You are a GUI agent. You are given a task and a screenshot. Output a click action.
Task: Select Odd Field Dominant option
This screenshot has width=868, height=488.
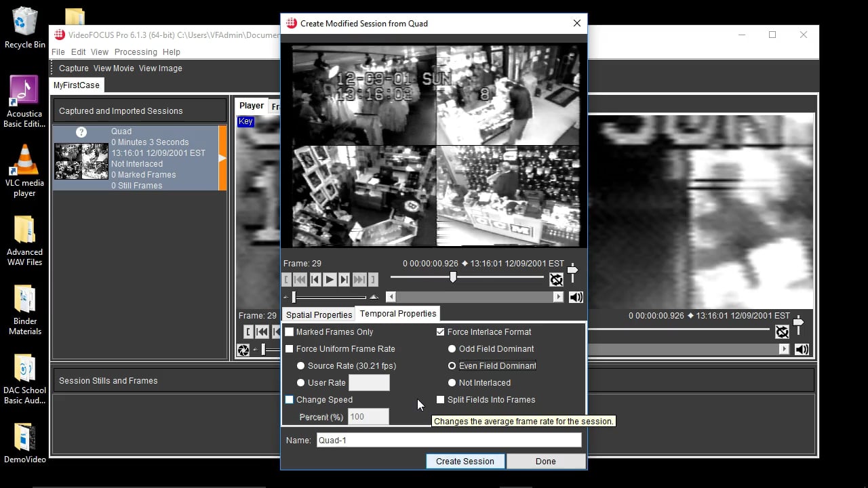452,349
